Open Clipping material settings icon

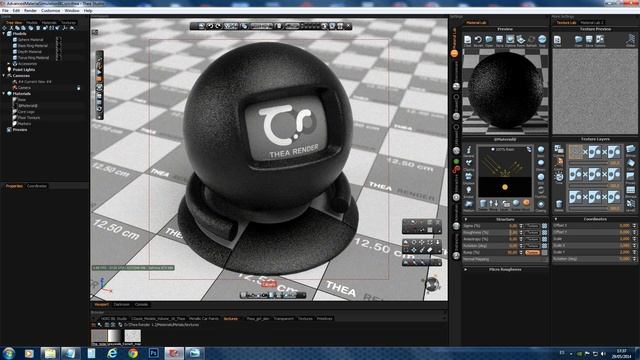tap(469, 164)
